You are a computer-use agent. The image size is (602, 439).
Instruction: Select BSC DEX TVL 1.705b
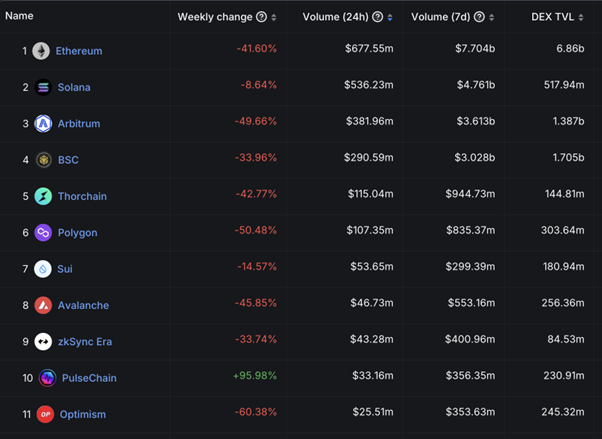click(x=568, y=157)
